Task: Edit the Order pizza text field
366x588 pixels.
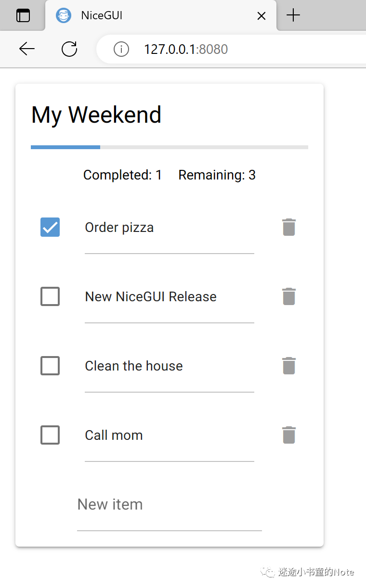Action: [169, 228]
